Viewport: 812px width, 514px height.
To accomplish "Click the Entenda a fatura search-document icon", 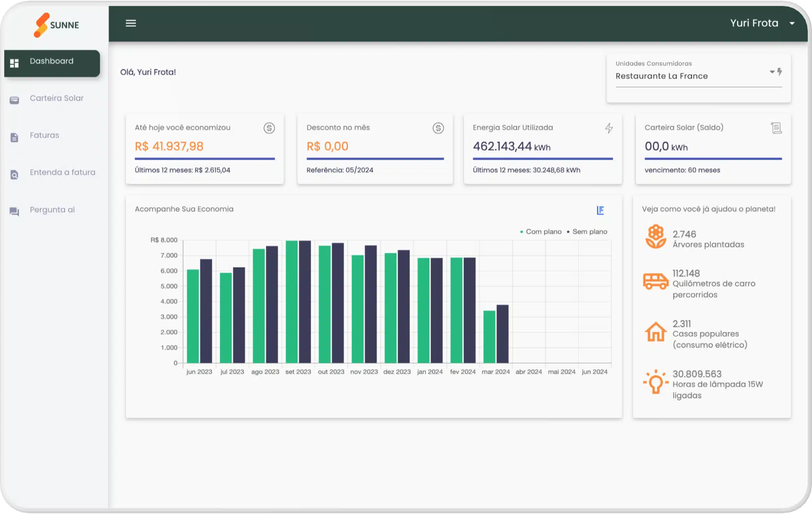I will click(14, 175).
